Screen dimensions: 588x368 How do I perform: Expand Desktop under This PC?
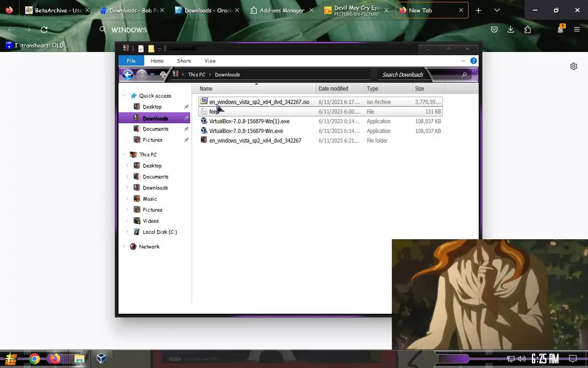(127, 166)
